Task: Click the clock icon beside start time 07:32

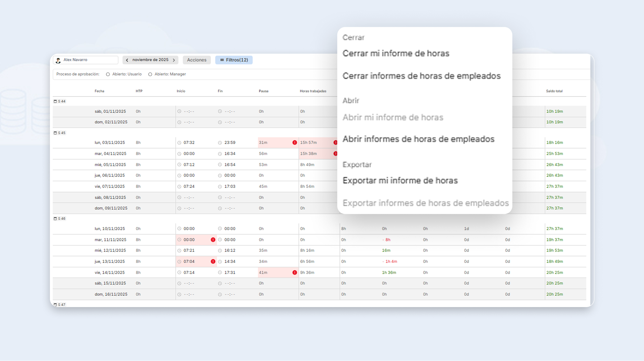Action: pyautogui.click(x=179, y=142)
